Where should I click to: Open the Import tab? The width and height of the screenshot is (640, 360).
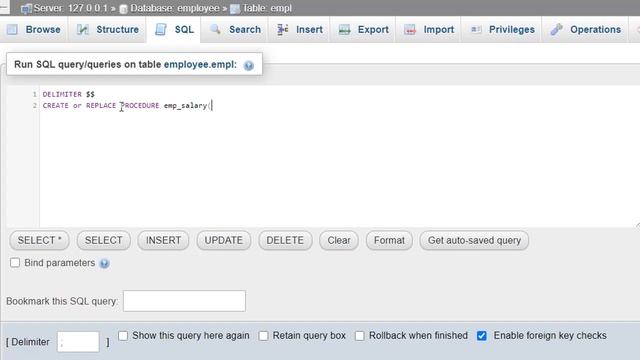[x=429, y=29]
